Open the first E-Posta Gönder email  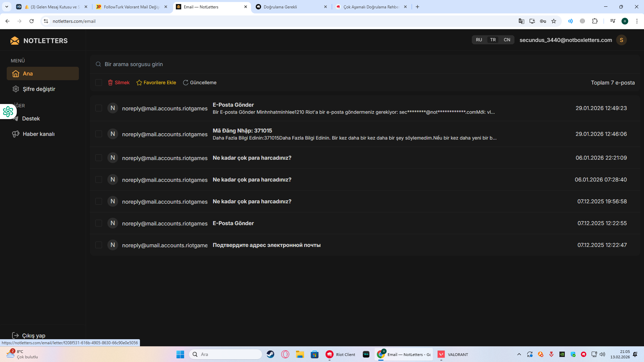[x=365, y=108]
